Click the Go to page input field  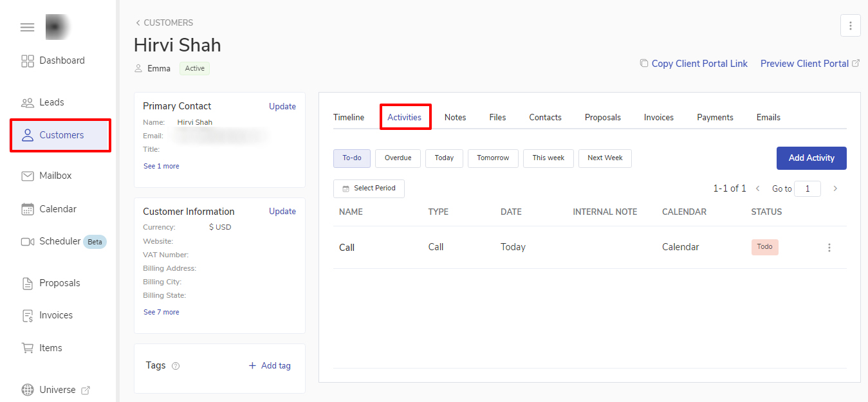[807, 188]
